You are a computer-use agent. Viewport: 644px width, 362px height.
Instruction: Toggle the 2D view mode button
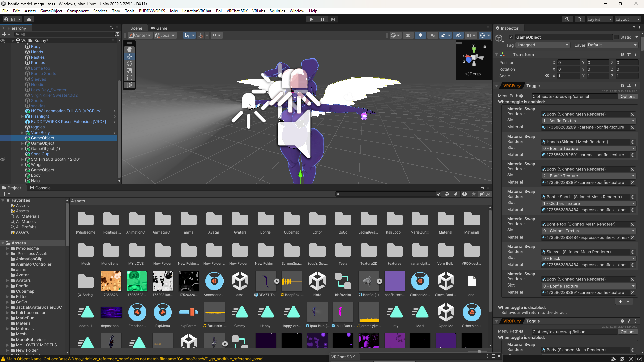pyautogui.click(x=408, y=35)
